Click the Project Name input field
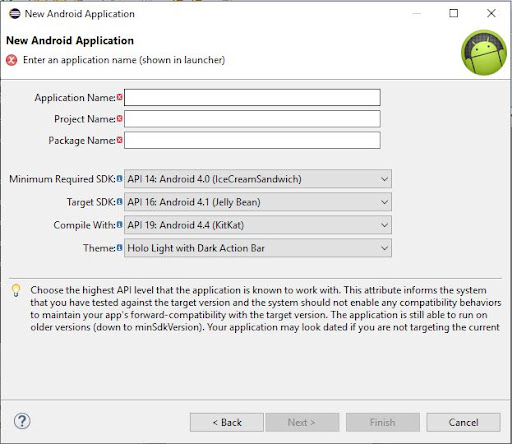 coord(252,119)
